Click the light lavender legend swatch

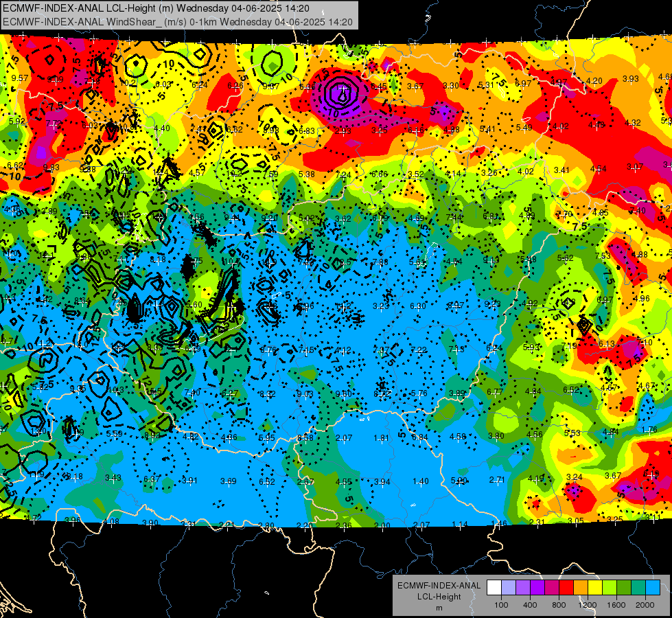click(x=508, y=587)
